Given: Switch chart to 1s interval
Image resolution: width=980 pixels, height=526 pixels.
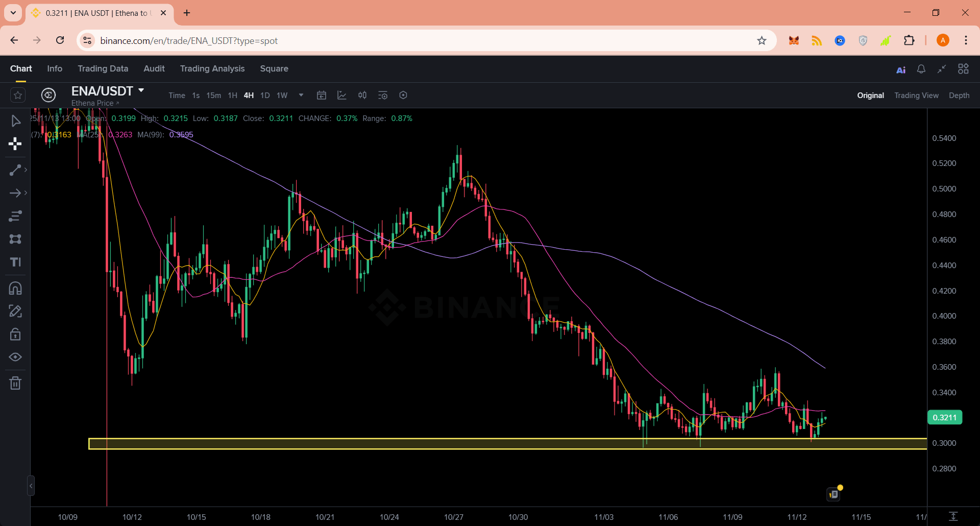Looking at the screenshot, I should click(196, 95).
